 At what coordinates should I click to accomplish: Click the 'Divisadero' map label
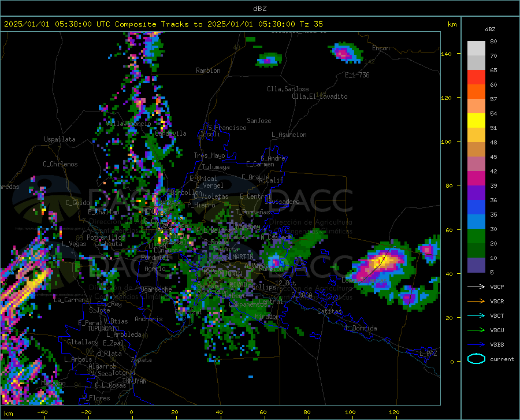[x=282, y=202]
